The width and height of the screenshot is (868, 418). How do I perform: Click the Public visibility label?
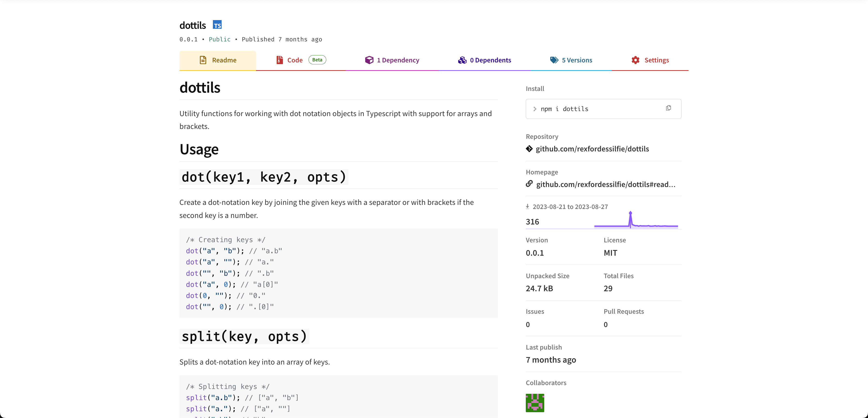[x=220, y=39]
